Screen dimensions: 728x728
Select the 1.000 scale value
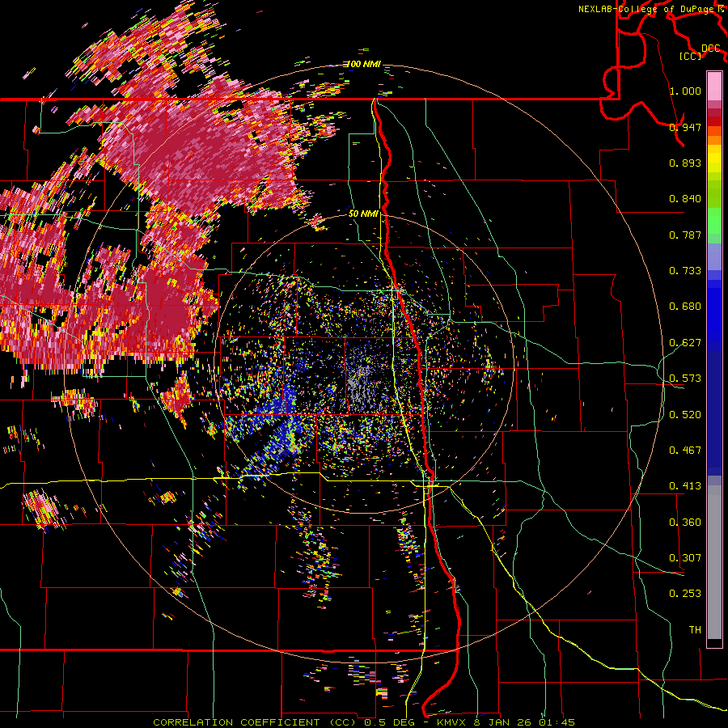pyautogui.click(x=685, y=91)
